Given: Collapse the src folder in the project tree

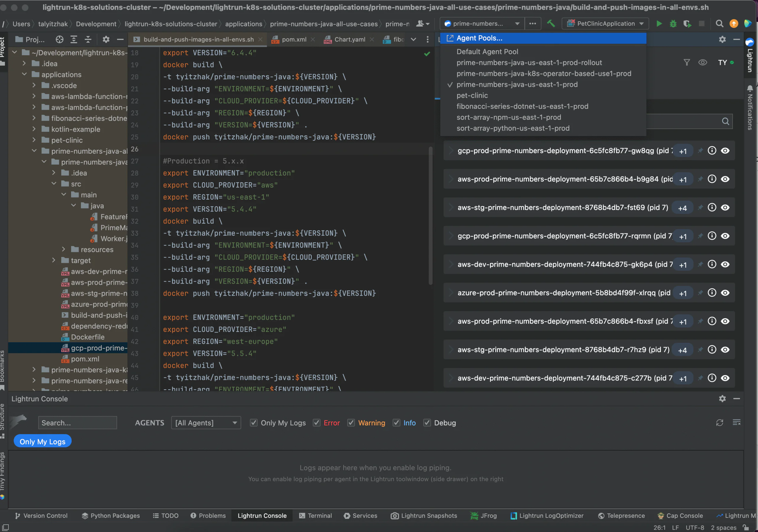Looking at the screenshot, I should pos(54,184).
